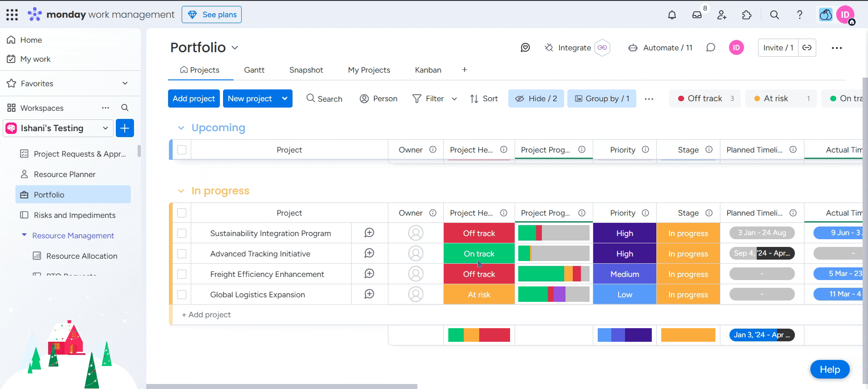The image size is (868, 389).
Task: Open Group by / 1 options
Action: [x=602, y=98]
